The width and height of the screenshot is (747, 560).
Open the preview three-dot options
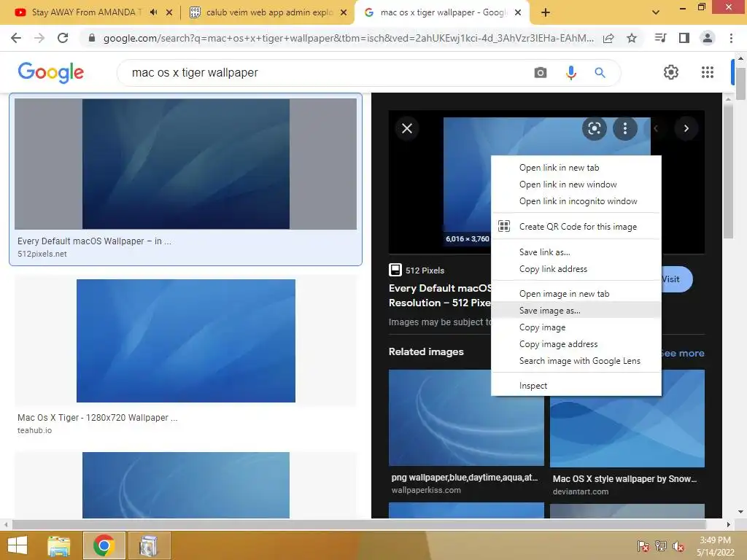[x=625, y=128]
